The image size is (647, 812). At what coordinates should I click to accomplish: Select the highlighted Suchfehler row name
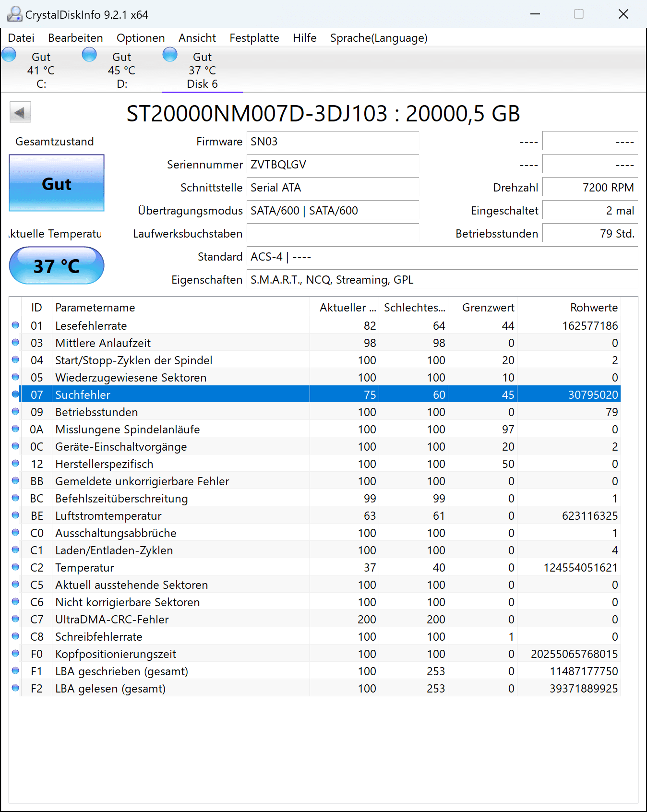click(x=83, y=395)
